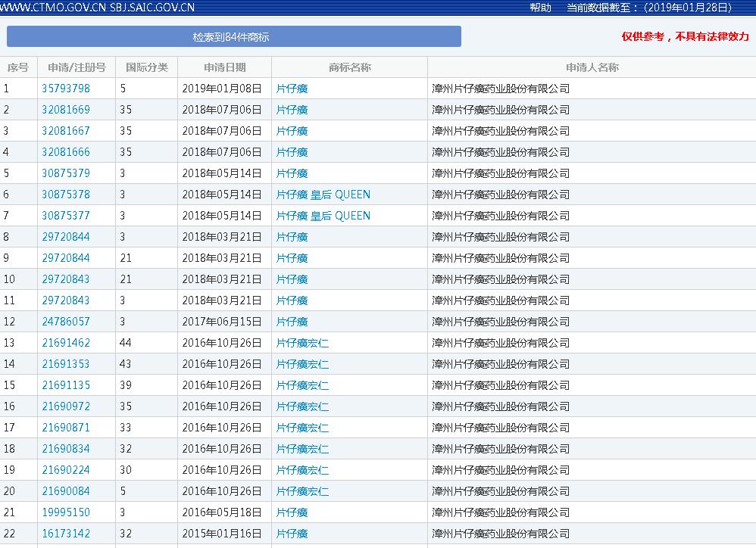Viewport: 756px width, 548px height.
Task: Open registration number 21691353
Action: coord(66,364)
